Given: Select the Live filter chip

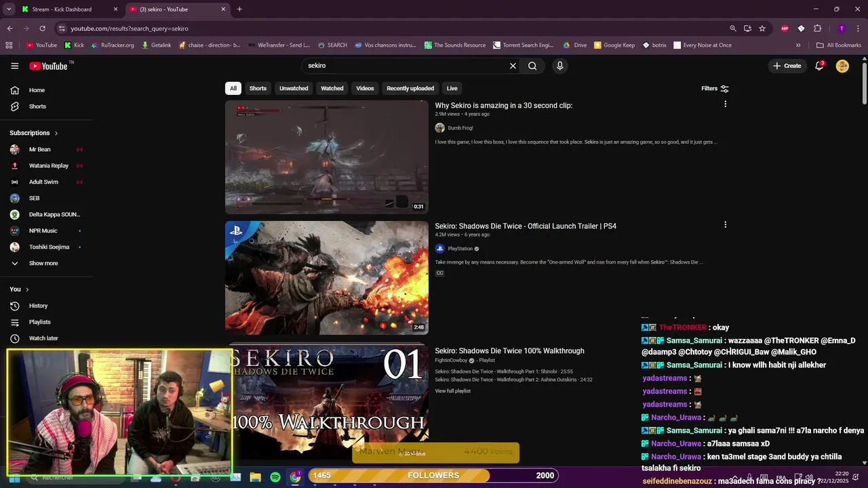Looking at the screenshot, I should pos(452,88).
